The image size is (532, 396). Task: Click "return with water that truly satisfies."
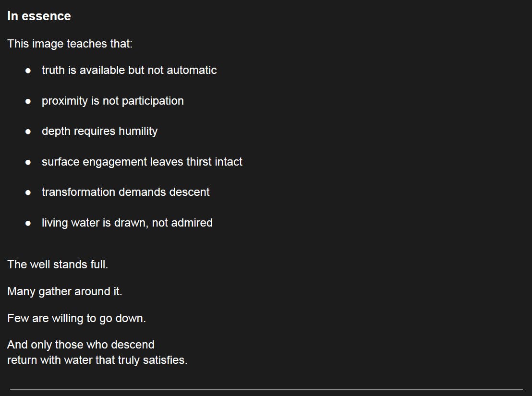(97, 360)
